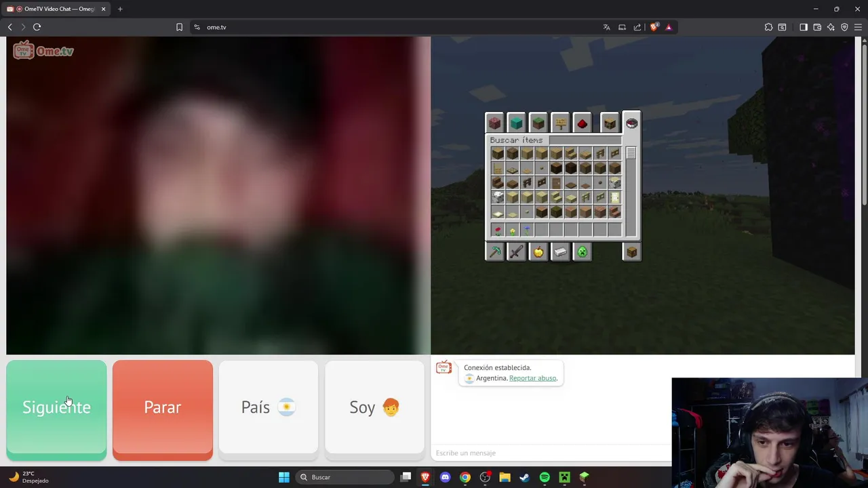Image resolution: width=868 pixels, height=488 pixels.
Task: Select the chest inventory tab
Action: pos(631,252)
